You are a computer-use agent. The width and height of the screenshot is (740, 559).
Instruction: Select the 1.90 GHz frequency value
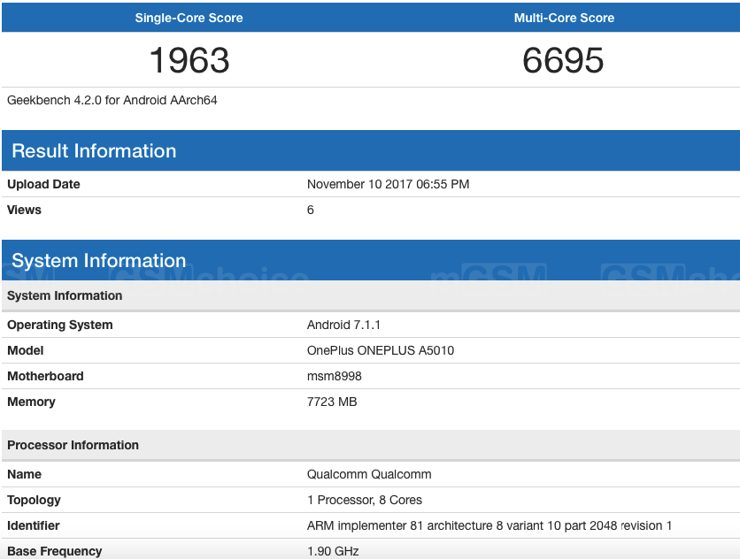(x=333, y=551)
